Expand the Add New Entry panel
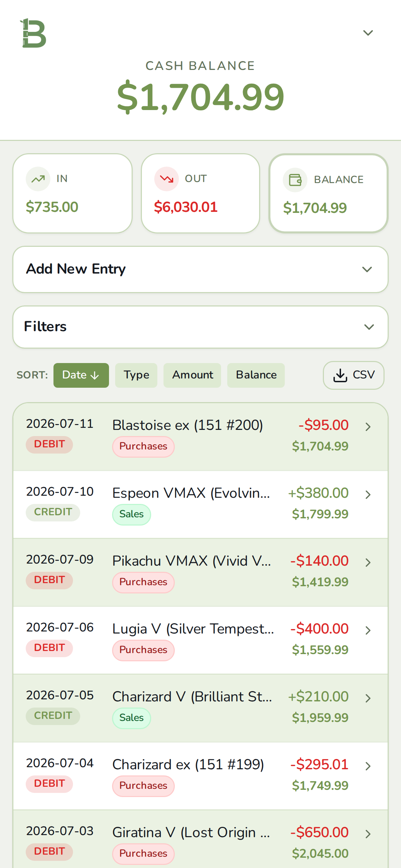The width and height of the screenshot is (401, 868). point(200,269)
